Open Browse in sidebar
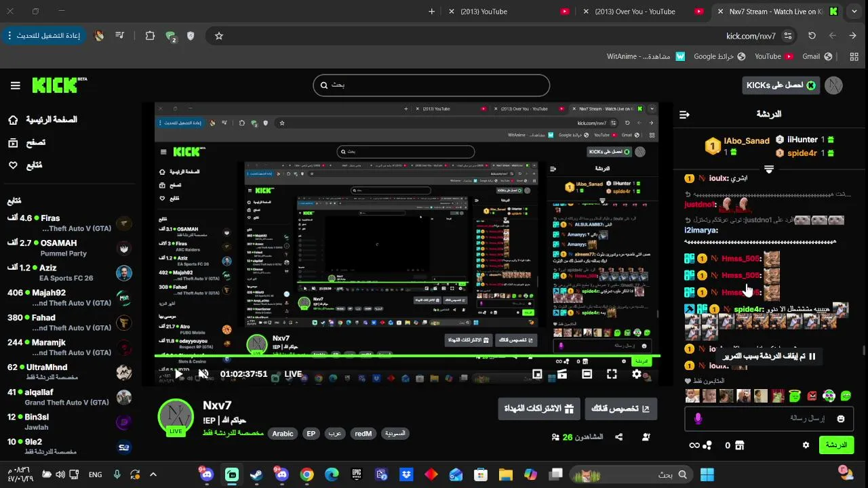The width and height of the screenshot is (868, 488). [27, 142]
